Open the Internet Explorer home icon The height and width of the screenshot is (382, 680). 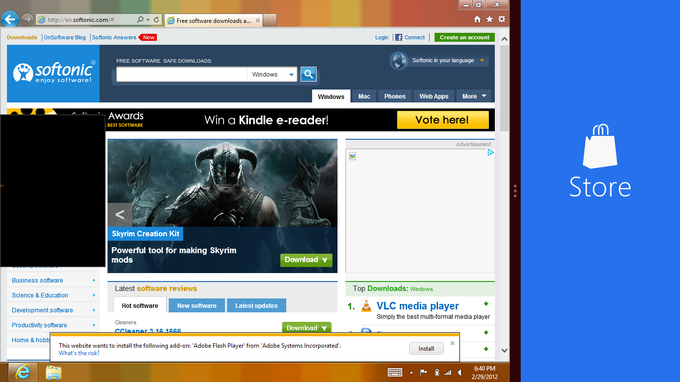pos(477,19)
